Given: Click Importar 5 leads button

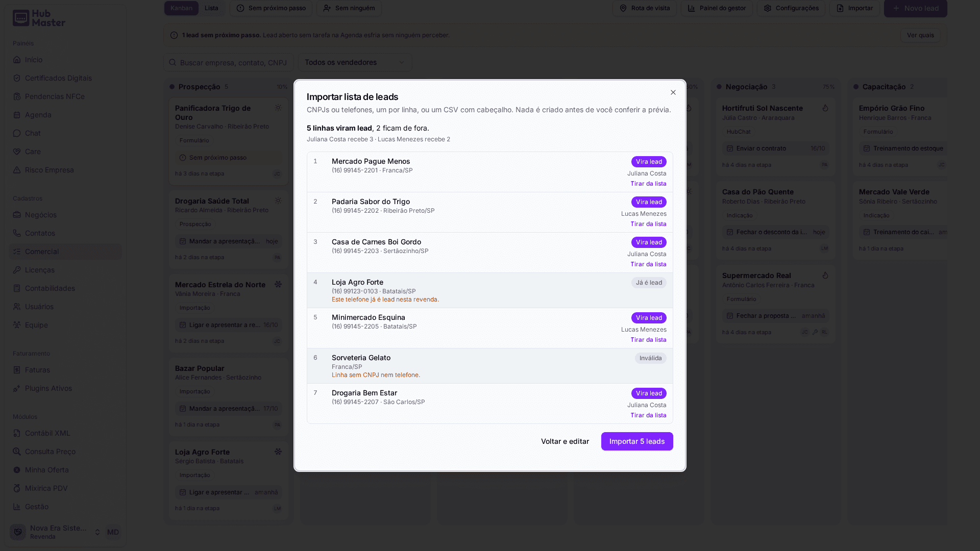Looking at the screenshot, I should [637, 441].
